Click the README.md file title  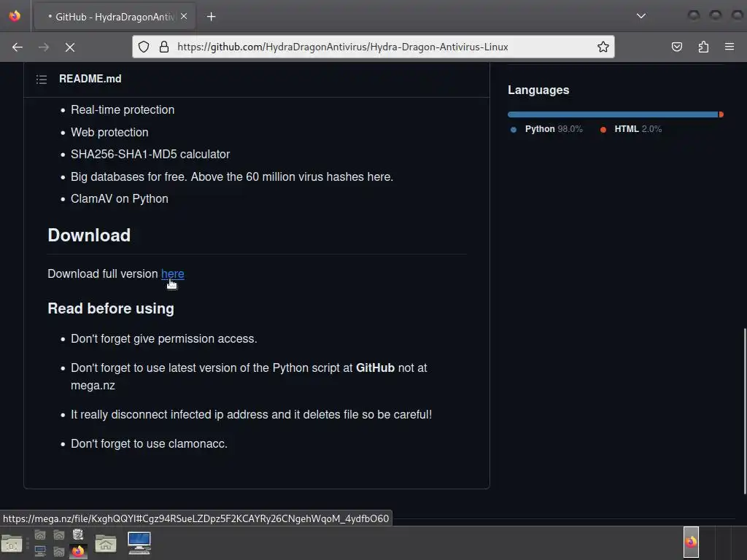90,79
